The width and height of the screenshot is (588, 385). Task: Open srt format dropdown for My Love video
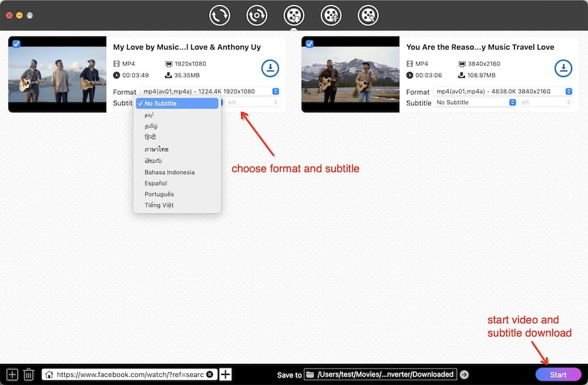tap(252, 102)
